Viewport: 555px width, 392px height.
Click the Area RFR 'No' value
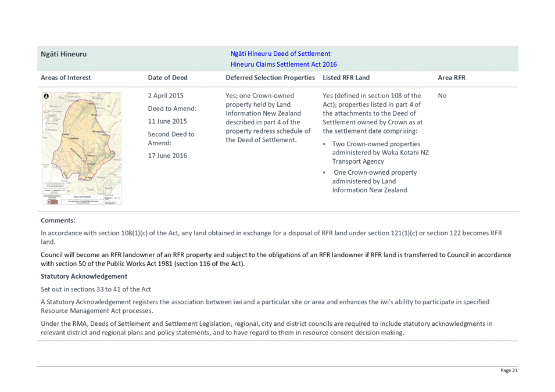[442, 96]
